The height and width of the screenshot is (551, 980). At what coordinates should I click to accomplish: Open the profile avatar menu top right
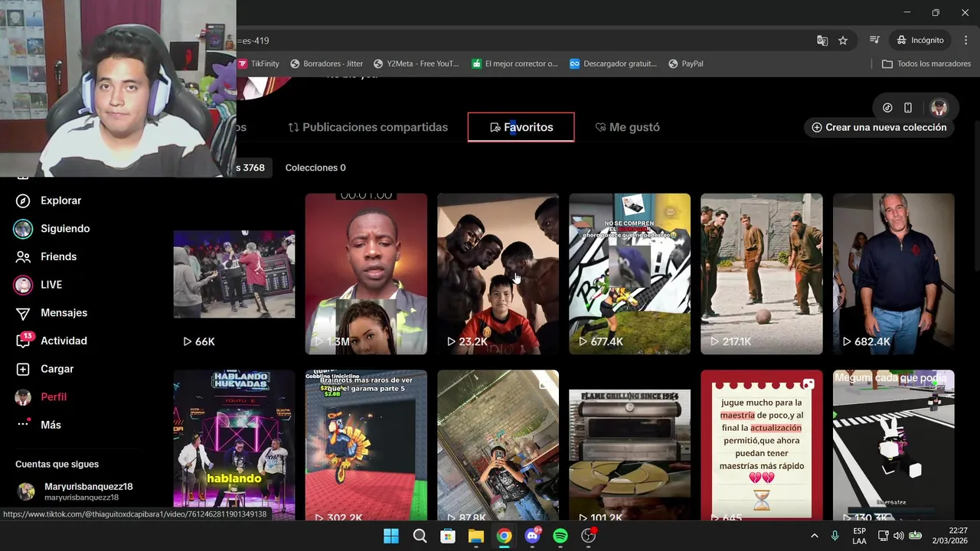[939, 108]
